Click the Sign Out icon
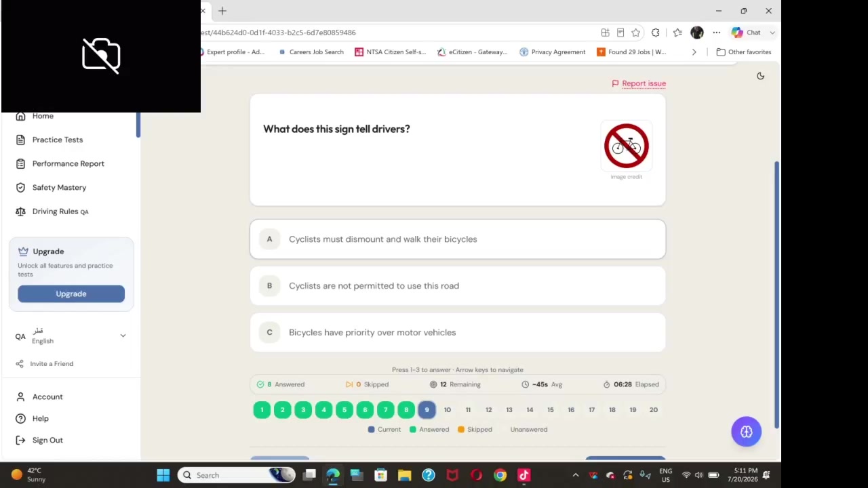Screen dimensions: 868x488 click(x=20, y=440)
